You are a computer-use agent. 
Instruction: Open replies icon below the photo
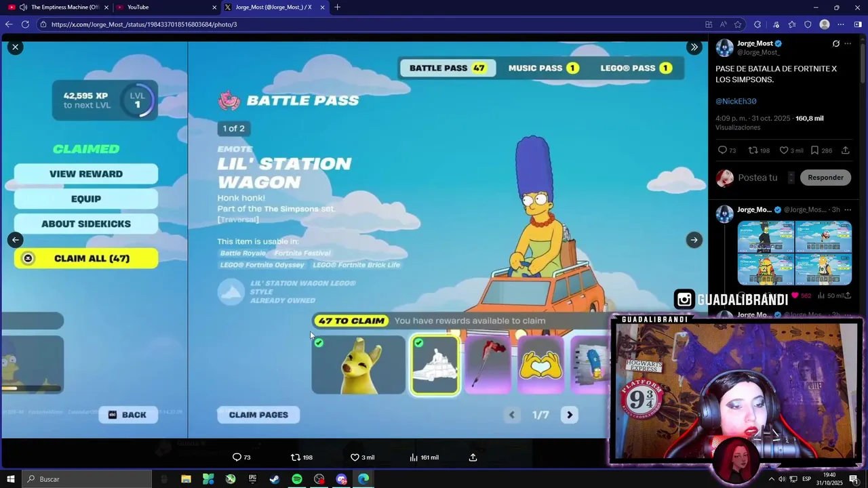[237, 457]
